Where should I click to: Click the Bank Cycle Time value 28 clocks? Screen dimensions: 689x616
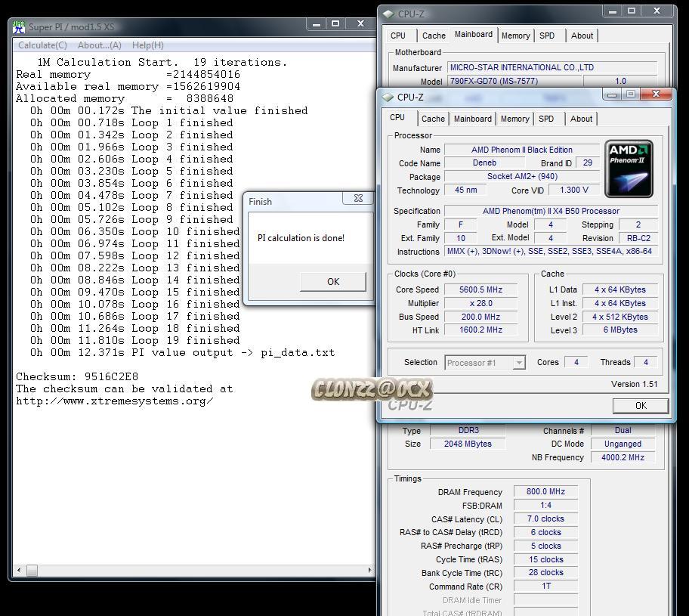[545, 572]
